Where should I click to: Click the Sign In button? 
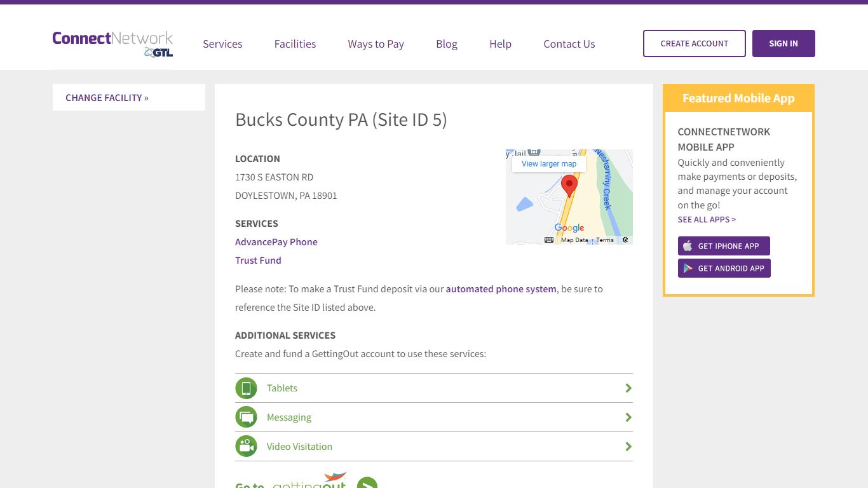tap(783, 43)
